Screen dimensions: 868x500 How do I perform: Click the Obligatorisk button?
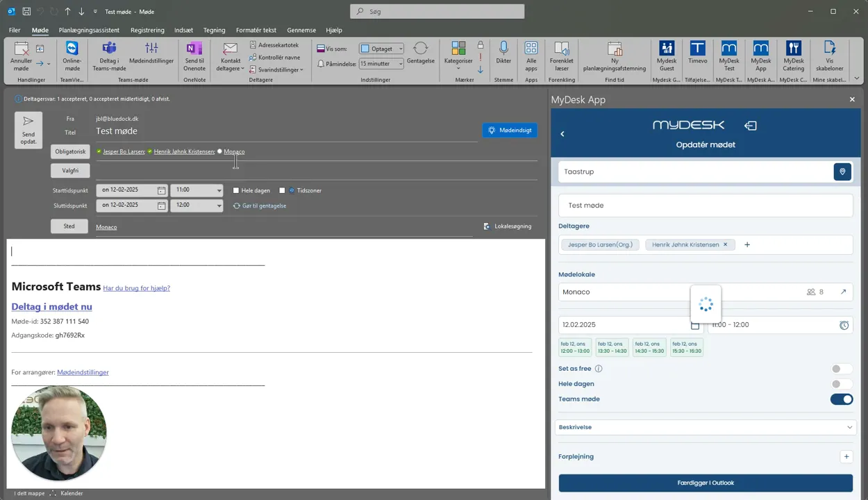click(69, 151)
